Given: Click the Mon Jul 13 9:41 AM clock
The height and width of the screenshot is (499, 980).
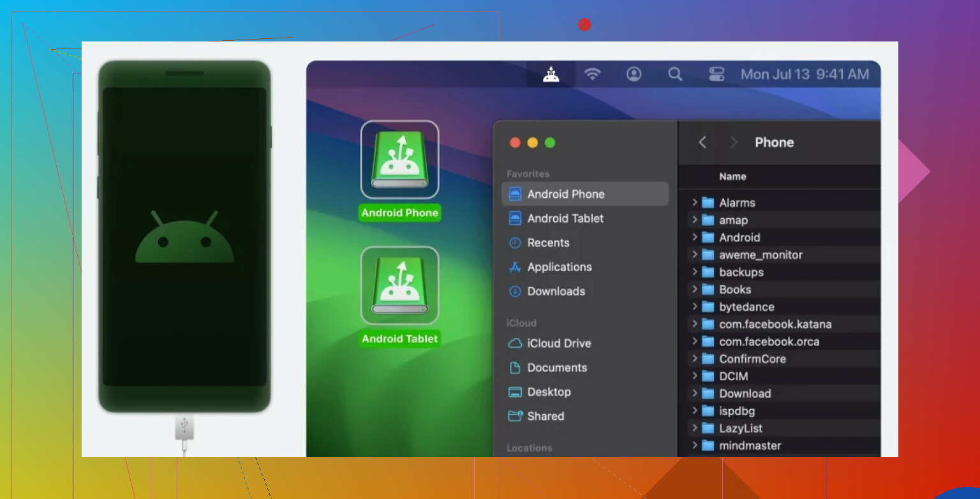Looking at the screenshot, I should [x=805, y=75].
